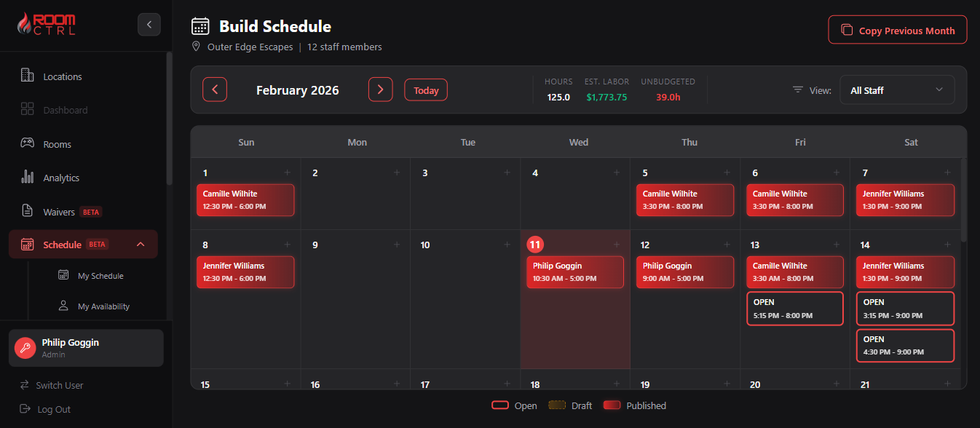Viewport: 980px width, 428px height.
Task: Click the Analytics bar chart icon
Action: pos(28,177)
